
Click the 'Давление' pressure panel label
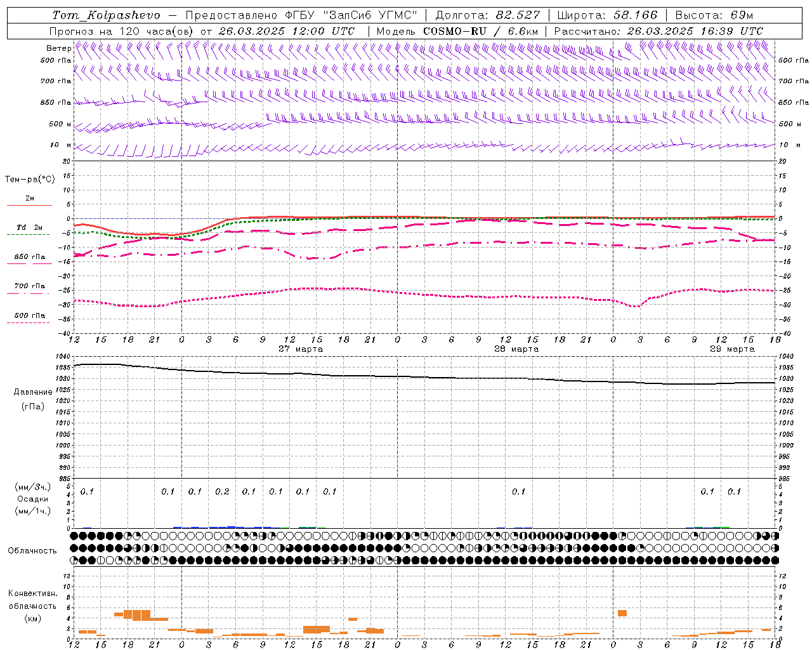tap(33, 392)
